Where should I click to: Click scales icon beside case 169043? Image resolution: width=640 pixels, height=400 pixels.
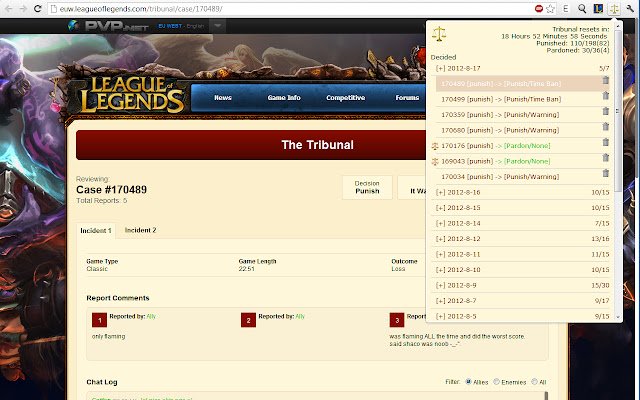435,161
